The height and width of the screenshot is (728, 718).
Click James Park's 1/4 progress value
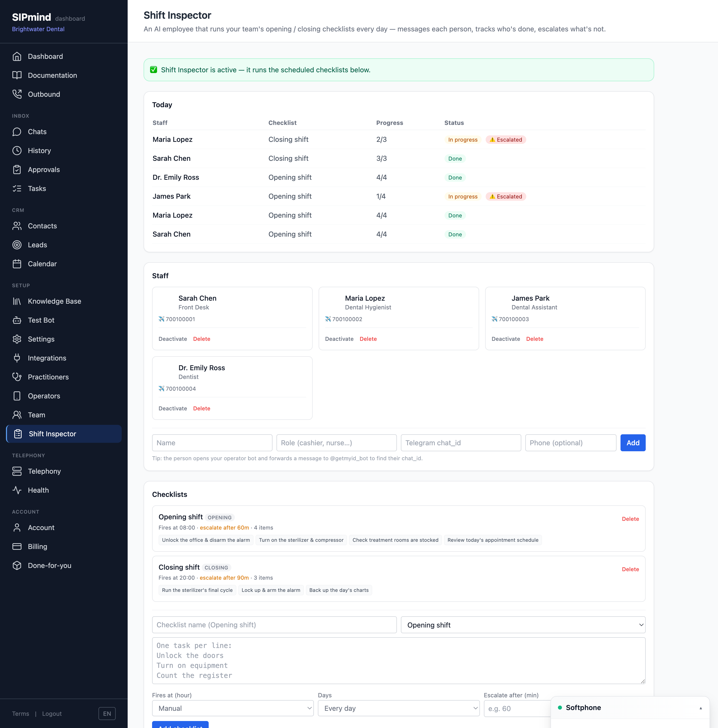(380, 196)
